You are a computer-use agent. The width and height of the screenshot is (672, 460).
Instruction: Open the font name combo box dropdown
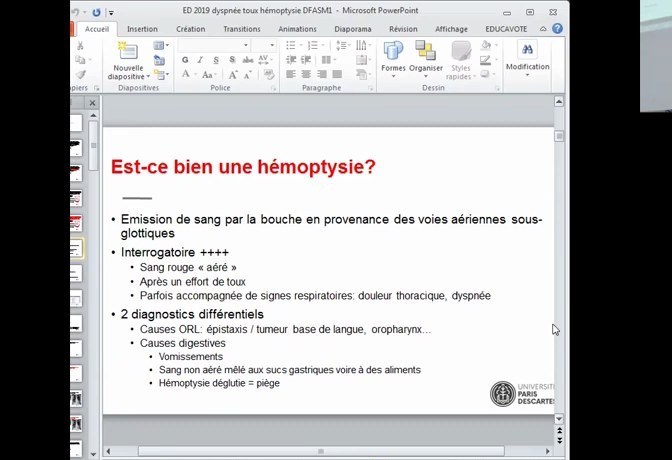pos(246,45)
